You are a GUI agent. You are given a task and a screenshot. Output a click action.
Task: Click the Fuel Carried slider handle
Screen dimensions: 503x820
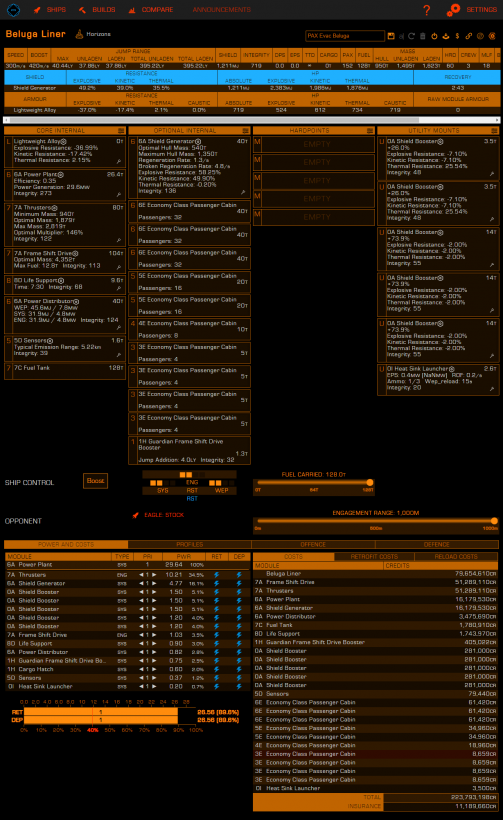(x=370, y=482)
